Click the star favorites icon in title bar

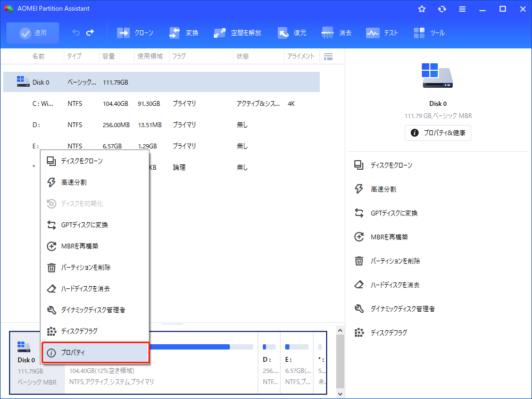coord(422,9)
